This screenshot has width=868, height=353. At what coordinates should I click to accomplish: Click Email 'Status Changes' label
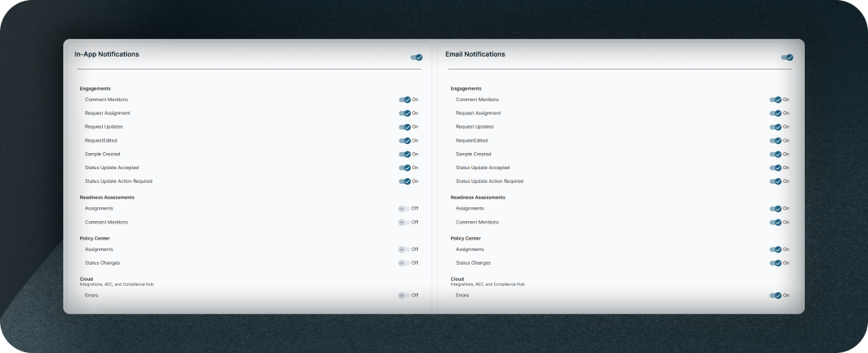pyautogui.click(x=474, y=263)
